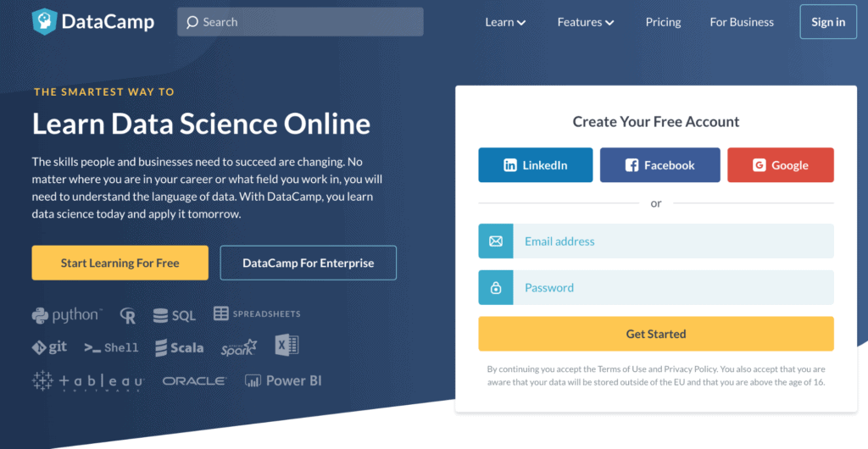
Task: Click the DataCamp wordmark text
Action: pos(108,22)
